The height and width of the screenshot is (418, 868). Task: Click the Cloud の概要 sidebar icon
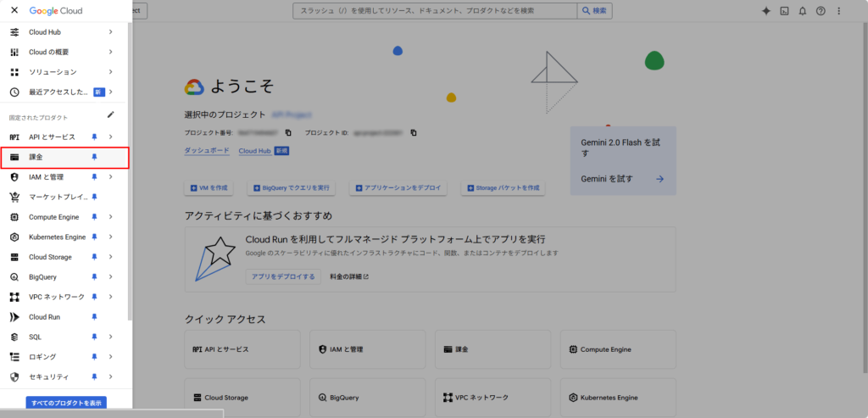tap(15, 52)
